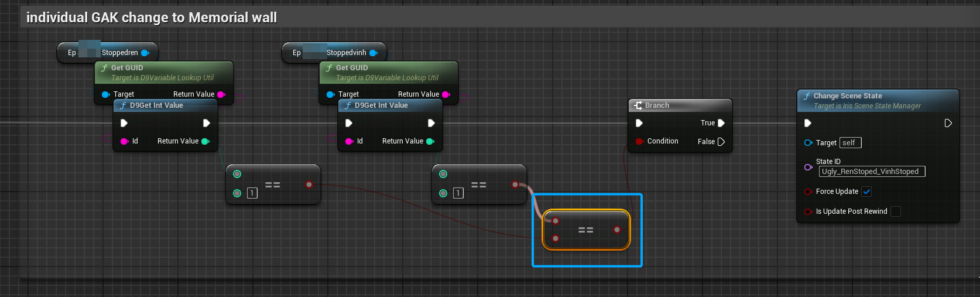Click the value field 1 on the == node fed by Stoppedvinh
The height and width of the screenshot is (297, 980).
[x=458, y=193]
